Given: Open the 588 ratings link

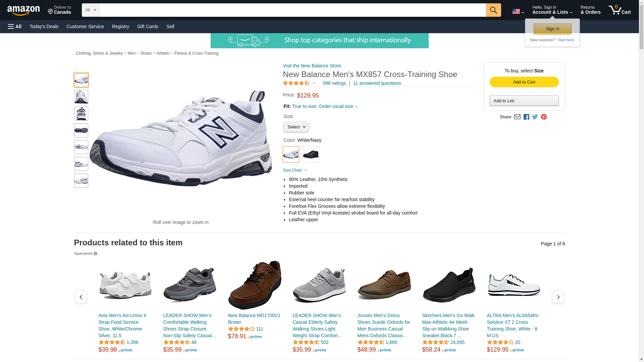Looking at the screenshot, I should click(x=334, y=83).
